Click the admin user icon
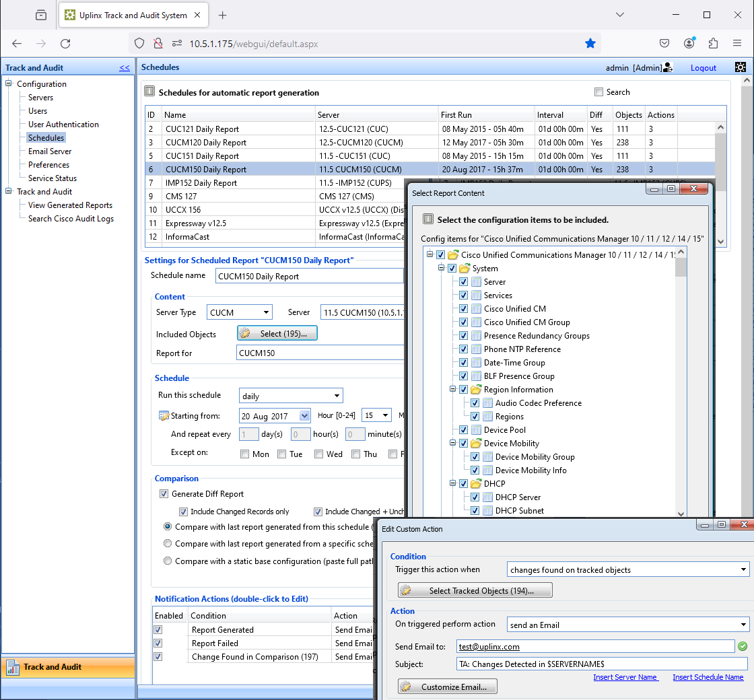Screen dimensions: 754x700 click(x=667, y=68)
